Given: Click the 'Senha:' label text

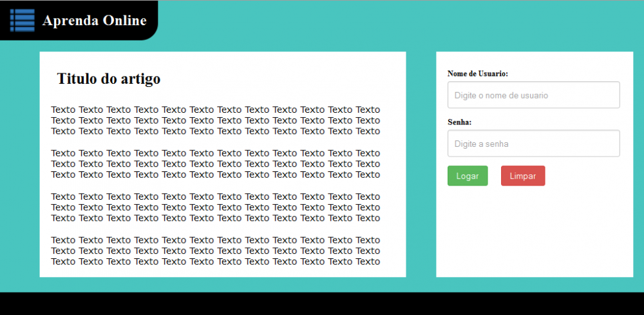Looking at the screenshot, I should [460, 122].
